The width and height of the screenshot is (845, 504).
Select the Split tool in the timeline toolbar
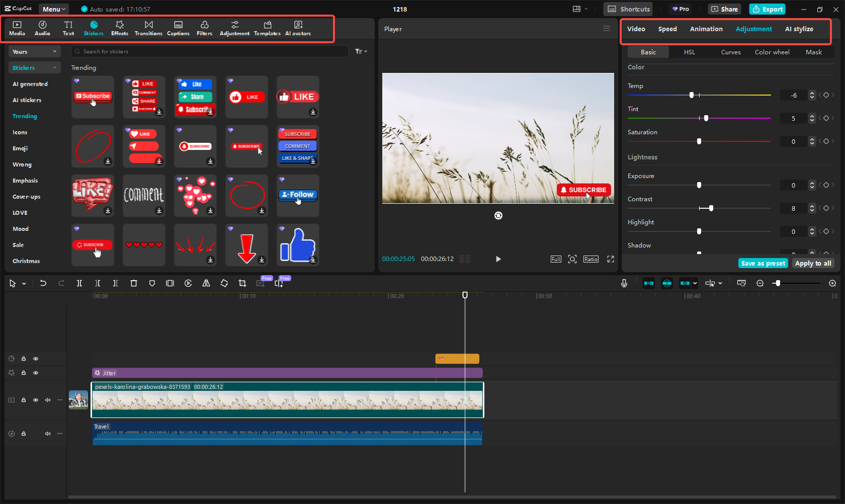click(79, 283)
